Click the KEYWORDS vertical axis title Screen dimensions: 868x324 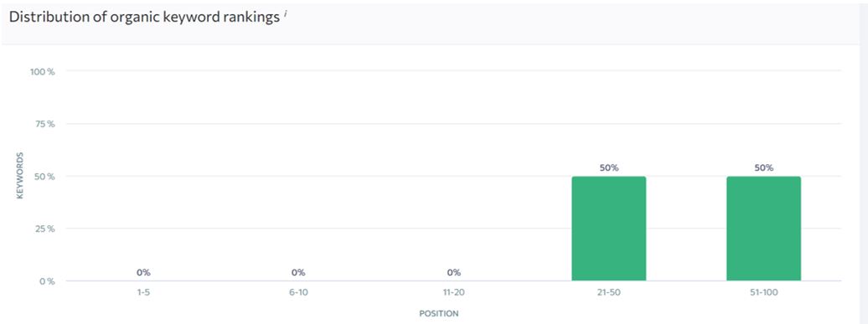(20, 176)
